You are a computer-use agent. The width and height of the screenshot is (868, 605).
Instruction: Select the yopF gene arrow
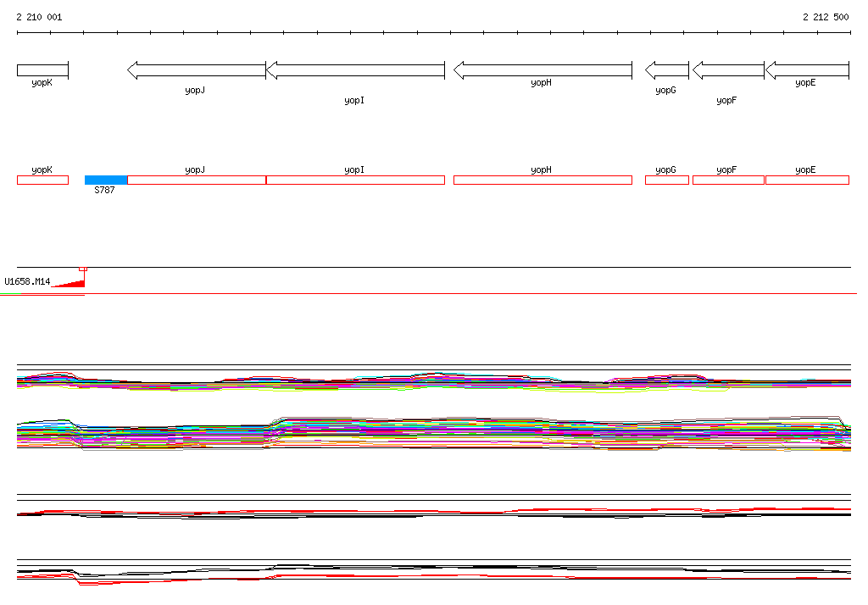click(x=728, y=70)
